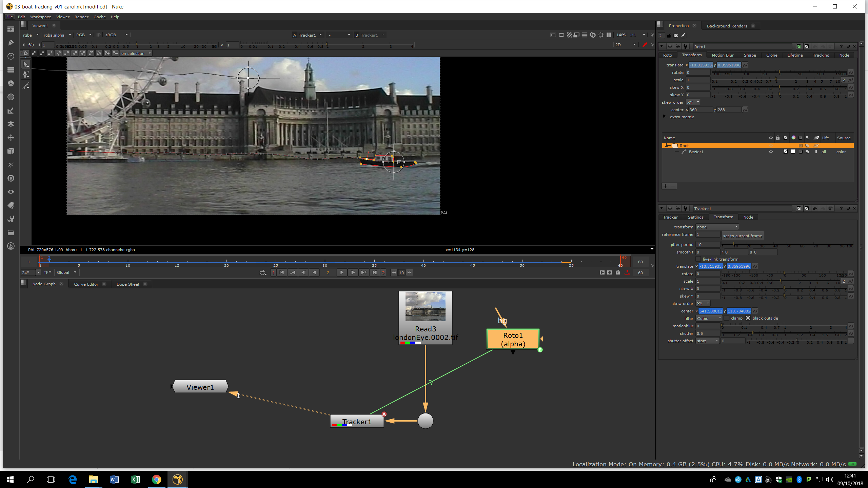Expand the extra matrix section
Screen dimensions: 868x488
665,117
